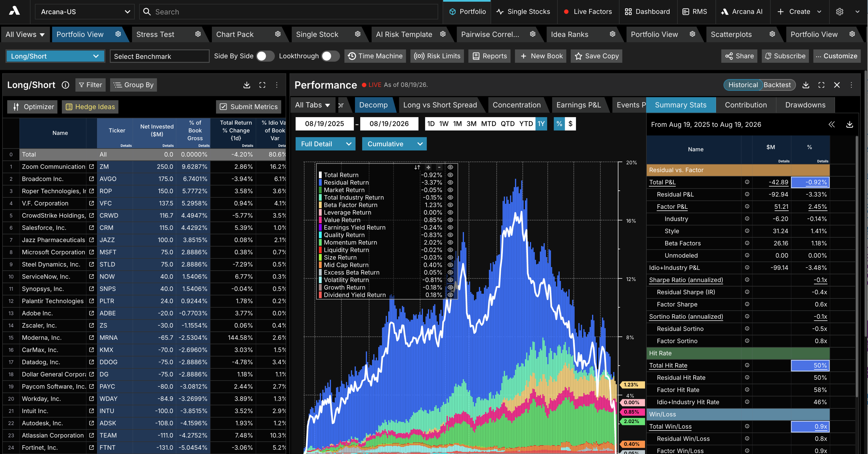
Task: Open All Views dropdown
Action: coord(25,34)
